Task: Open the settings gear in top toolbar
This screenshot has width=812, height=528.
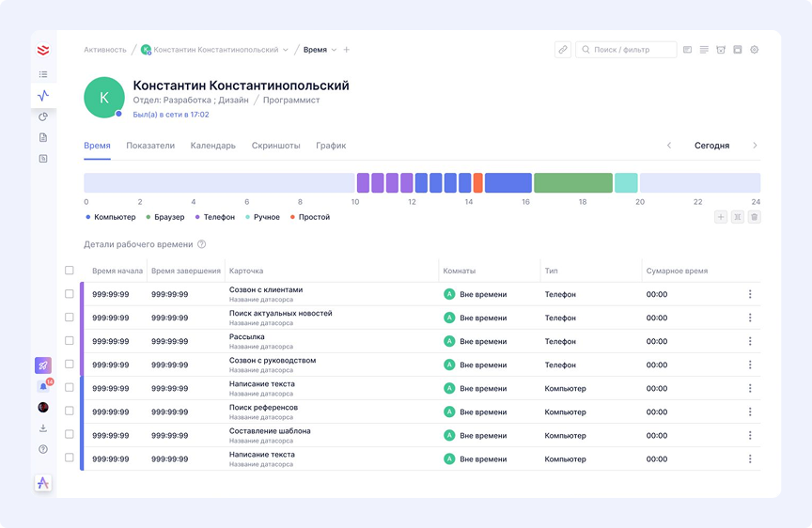Action: click(754, 50)
